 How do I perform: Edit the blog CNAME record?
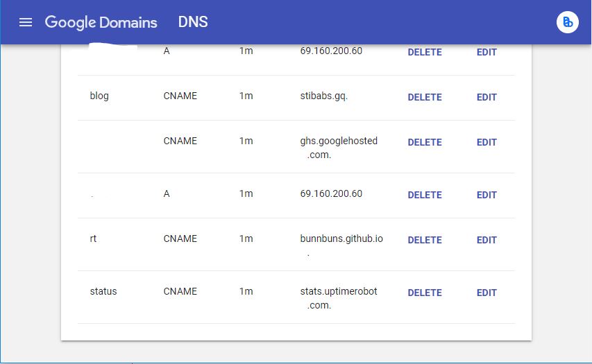[487, 98]
